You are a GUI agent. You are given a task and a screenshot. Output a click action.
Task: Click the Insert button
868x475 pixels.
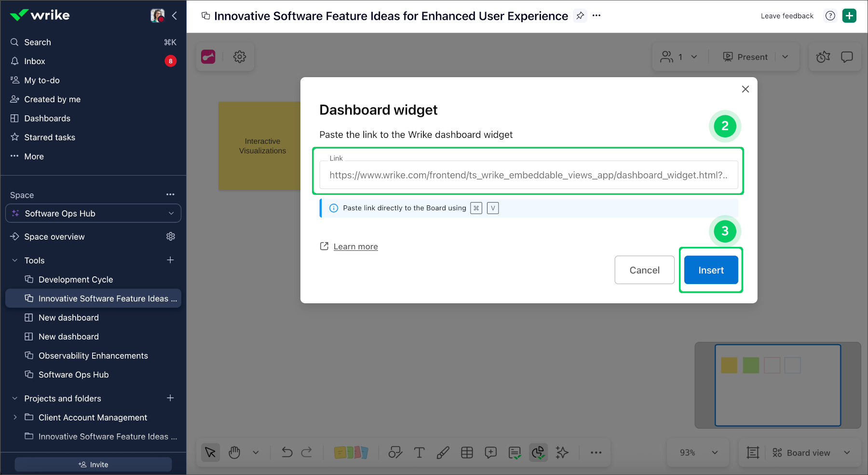pos(711,270)
